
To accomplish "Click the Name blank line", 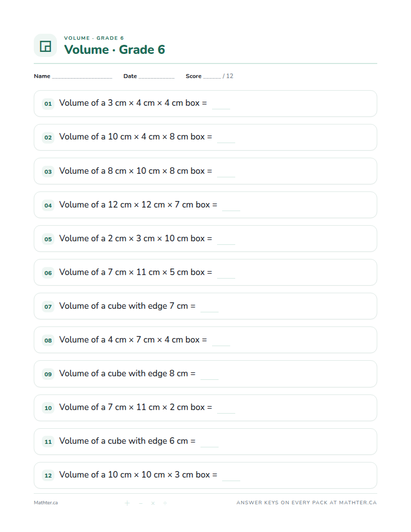I will 82,77.
